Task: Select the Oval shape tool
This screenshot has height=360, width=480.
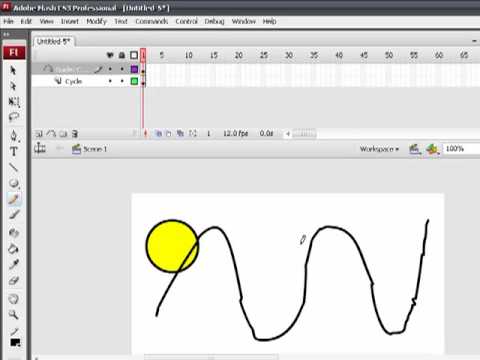Action: [x=14, y=183]
